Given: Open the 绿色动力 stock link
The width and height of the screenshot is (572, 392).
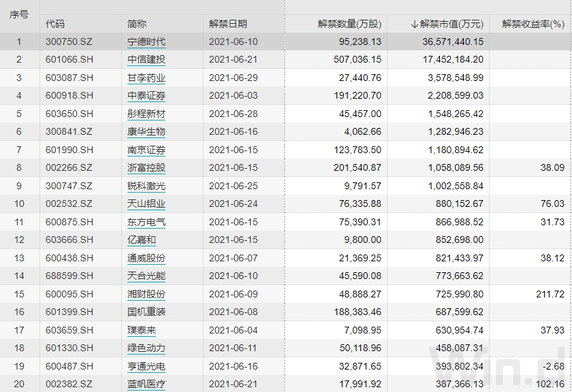Looking at the screenshot, I should 146,348.
